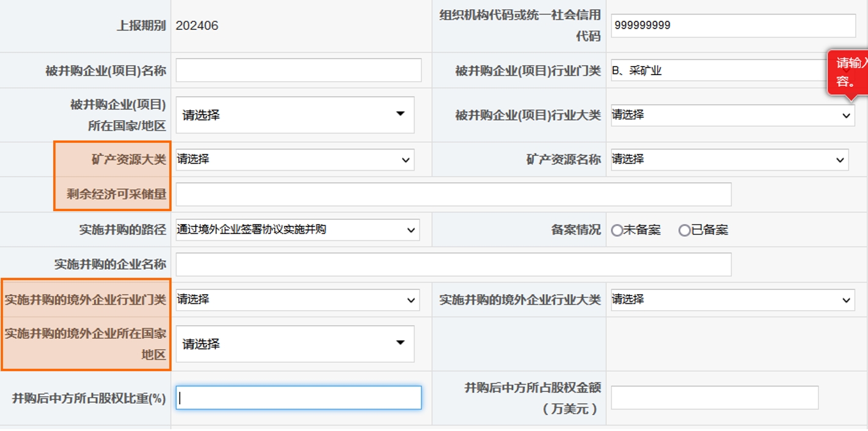The image size is (868, 431).
Task: Click the 并购后中方所占股权金额 input field
Action: (x=714, y=398)
